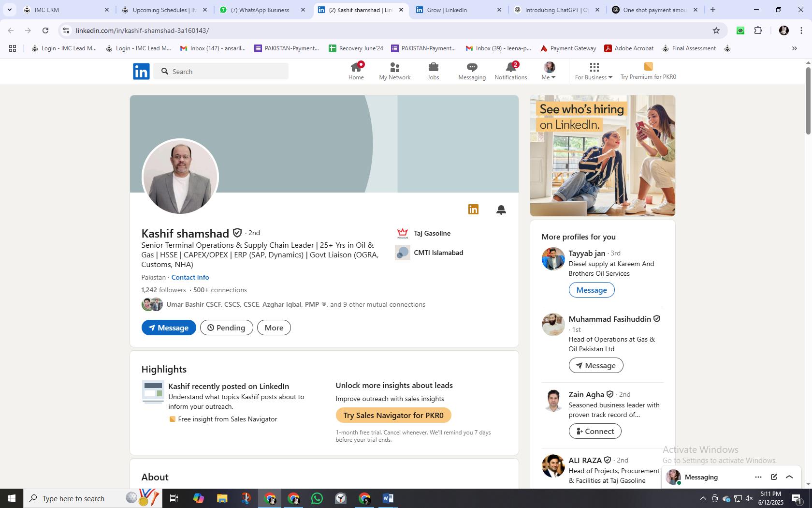The image size is (812, 508).
Task: Connect with Zain Agha
Action: 595,431
